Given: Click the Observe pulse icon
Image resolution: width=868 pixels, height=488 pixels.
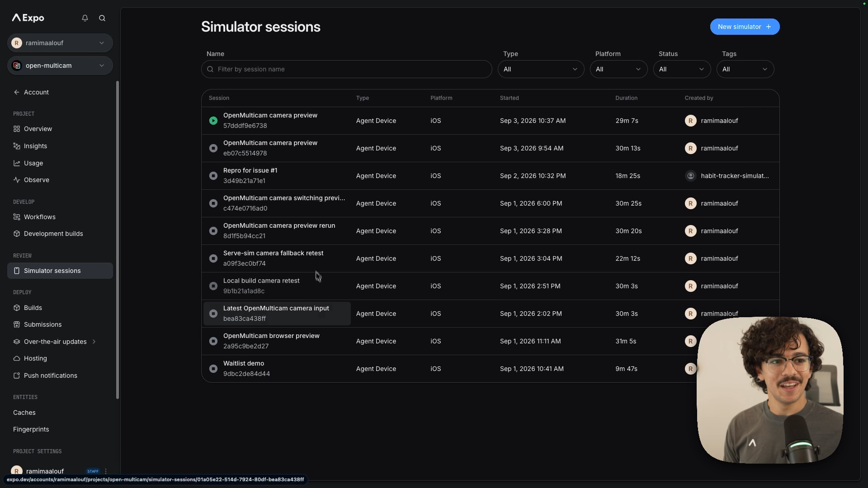Looking at the screenshot, I should point(17,180).
